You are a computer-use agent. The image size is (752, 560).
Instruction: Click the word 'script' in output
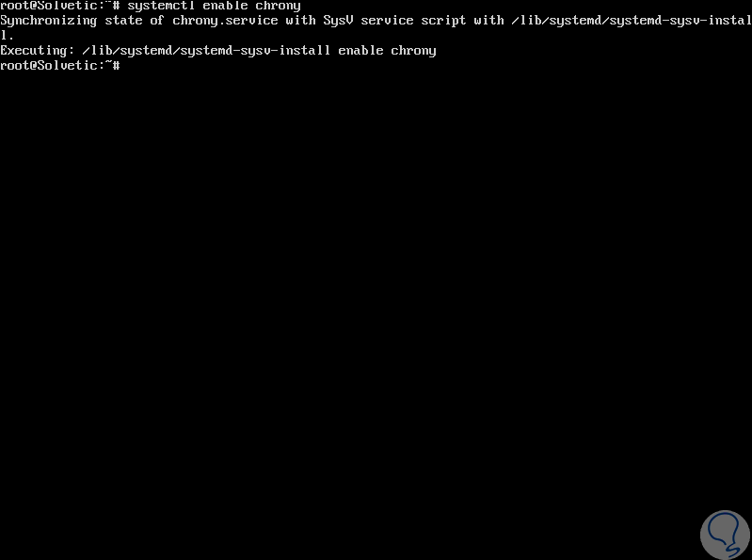point(443,21)
